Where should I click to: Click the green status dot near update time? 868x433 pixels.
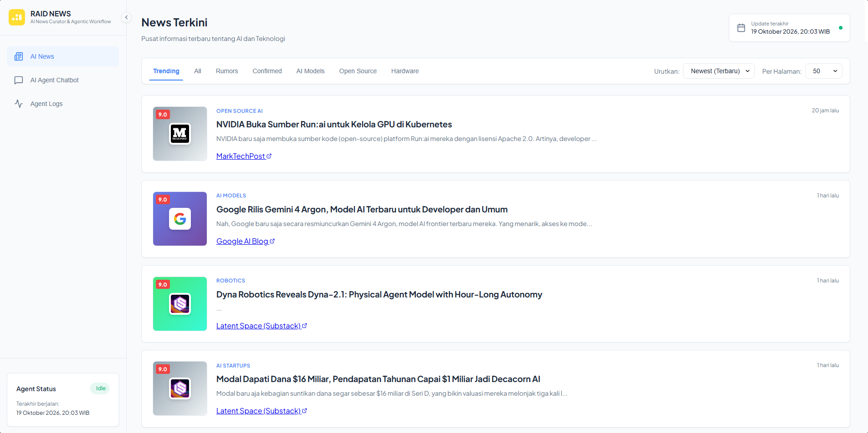[841, 28]
